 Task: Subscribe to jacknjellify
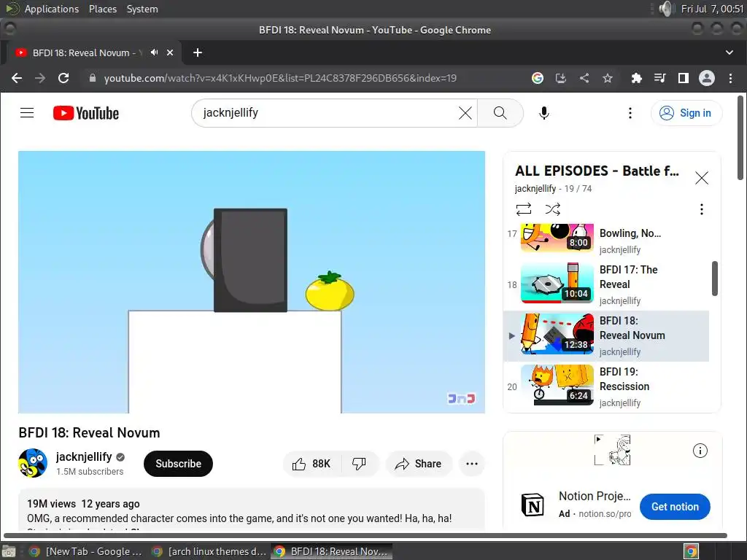[178, 464]
